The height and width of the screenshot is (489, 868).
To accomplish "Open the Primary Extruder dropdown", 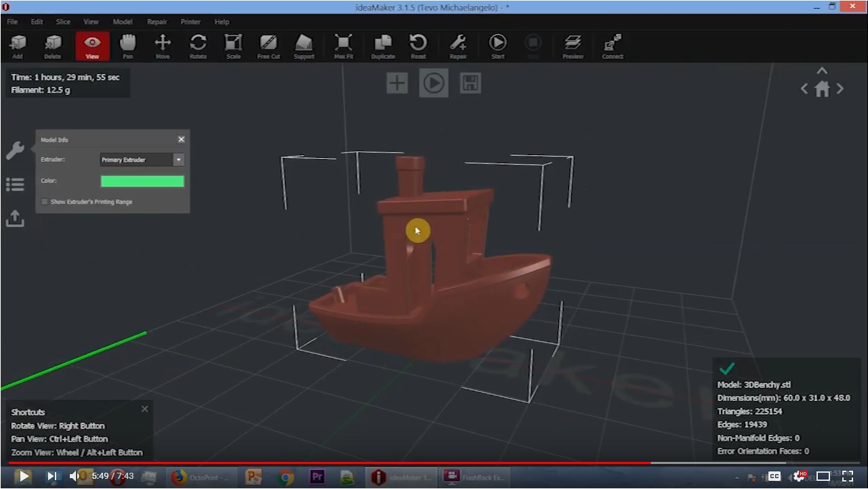I will tap(142, 160).
